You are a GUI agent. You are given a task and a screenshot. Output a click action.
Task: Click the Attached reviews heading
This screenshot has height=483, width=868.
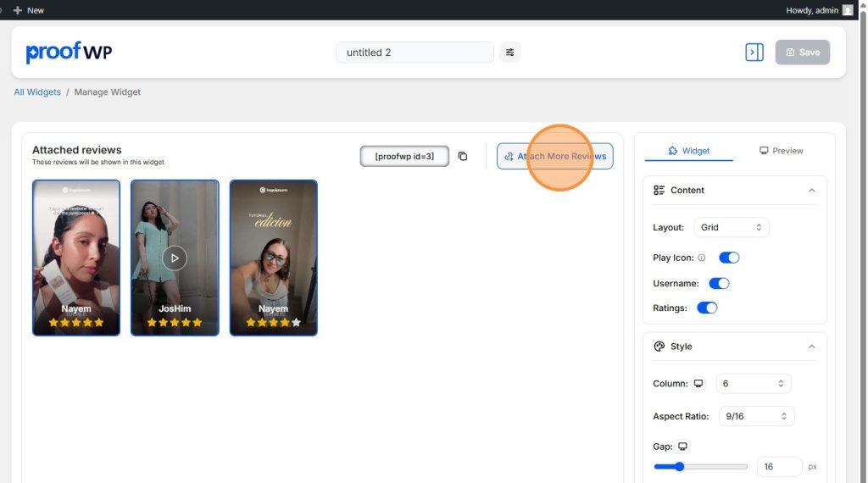[77, 150]
